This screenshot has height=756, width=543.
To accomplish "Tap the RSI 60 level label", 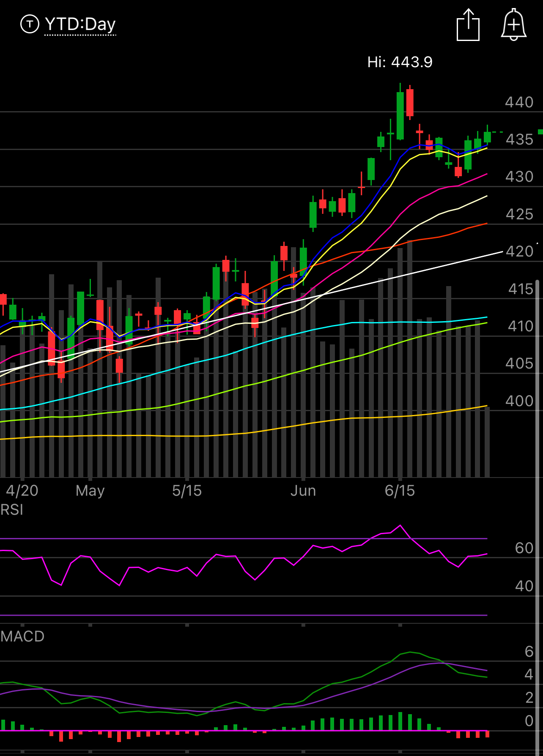I will (524, 548).
